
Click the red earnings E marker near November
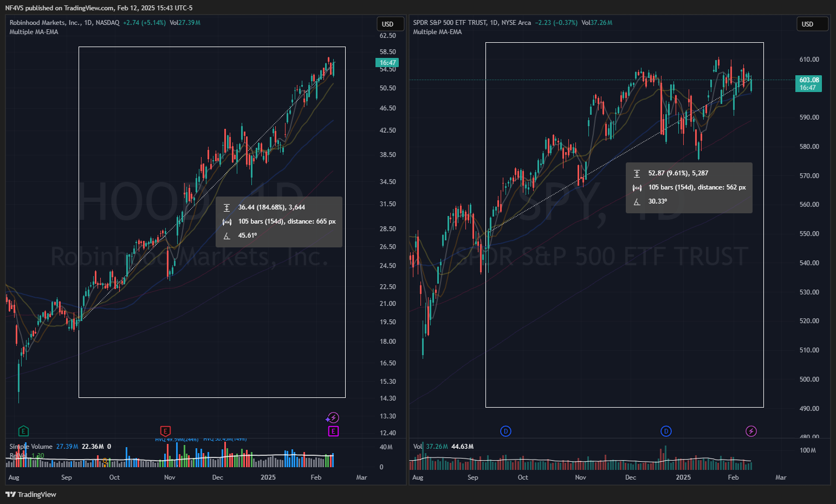click(166, 431)
